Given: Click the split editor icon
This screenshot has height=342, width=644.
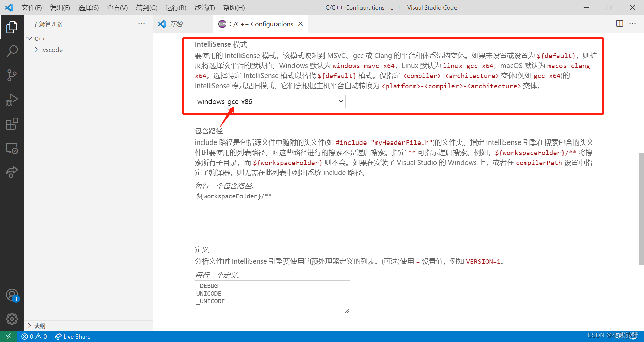Looking at the screenshot, I should [620, 24].
